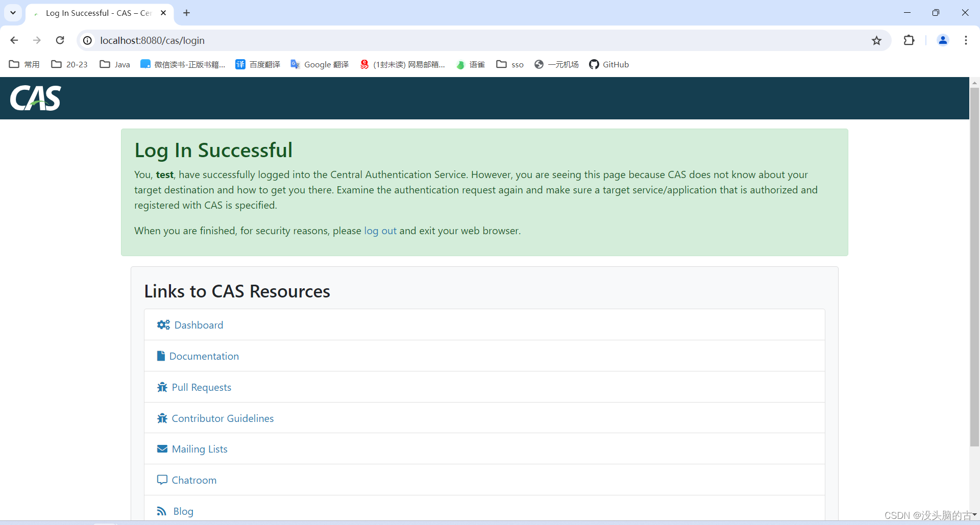Viewport: 980px width, 525px height.
Task: Open Chrome's three-dot menu
Action: point(966,40)
